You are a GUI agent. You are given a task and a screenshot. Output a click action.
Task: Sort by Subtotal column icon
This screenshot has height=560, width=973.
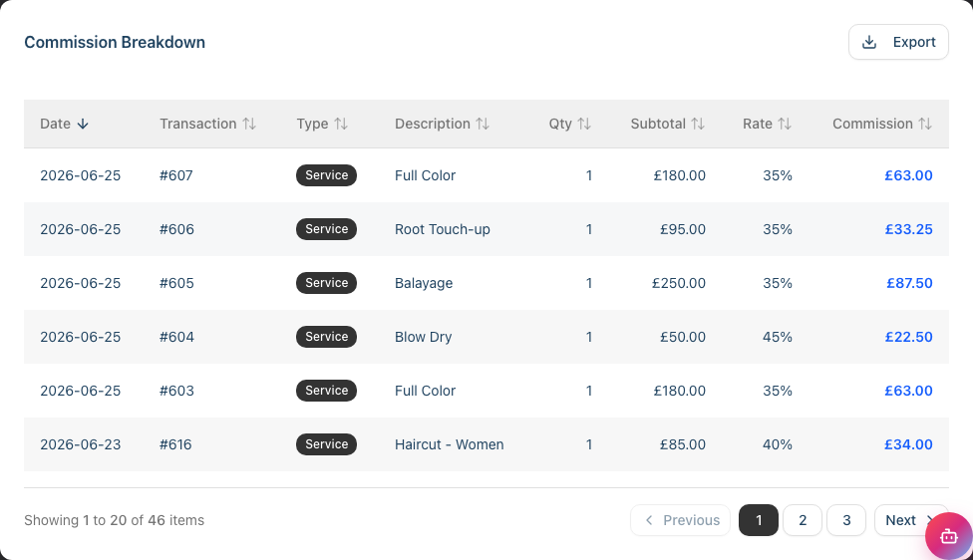[698, 124]
